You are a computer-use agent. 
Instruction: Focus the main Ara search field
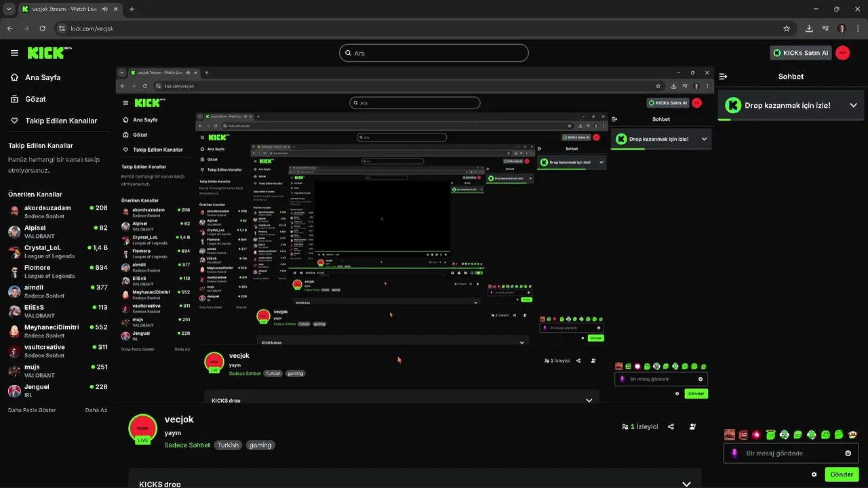[x=434, y=53]
